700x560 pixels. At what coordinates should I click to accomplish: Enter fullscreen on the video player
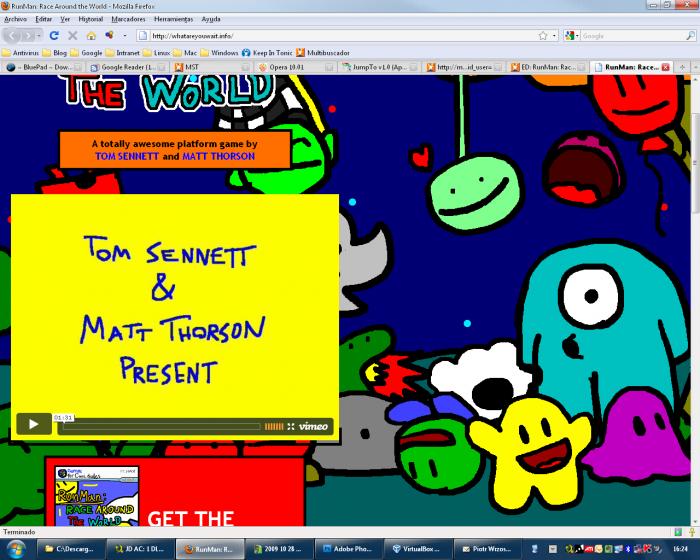(x=291, y=426)
